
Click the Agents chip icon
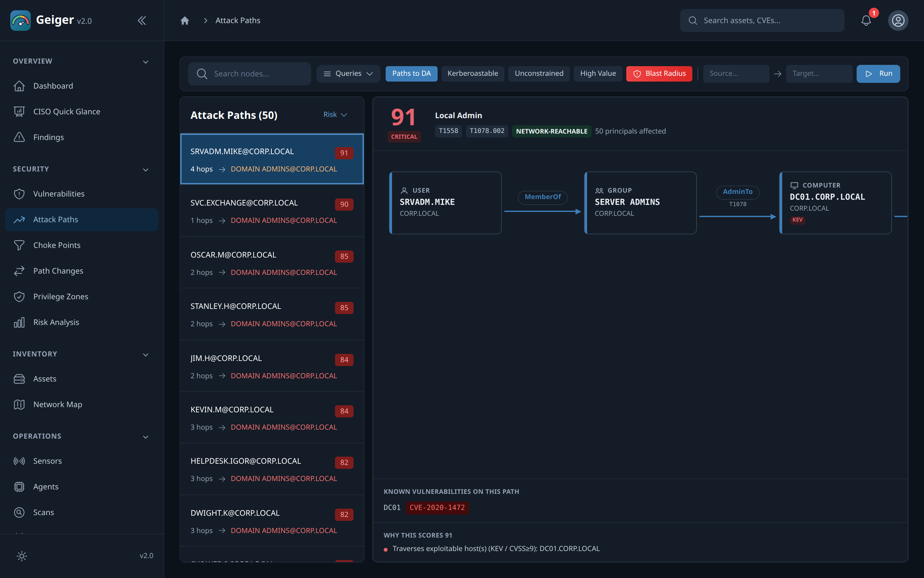click(x=19, y=486)
